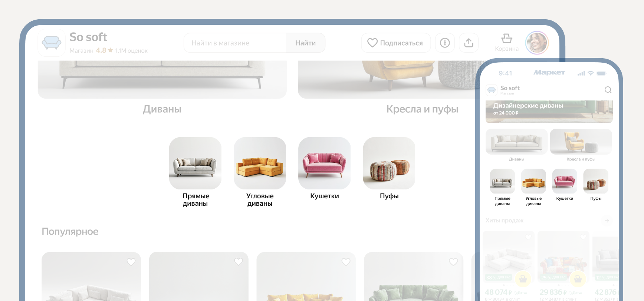Open the store info icon on tablet
Image resolution: width=644 pixels, height=301 pixels.
point(445,43)
